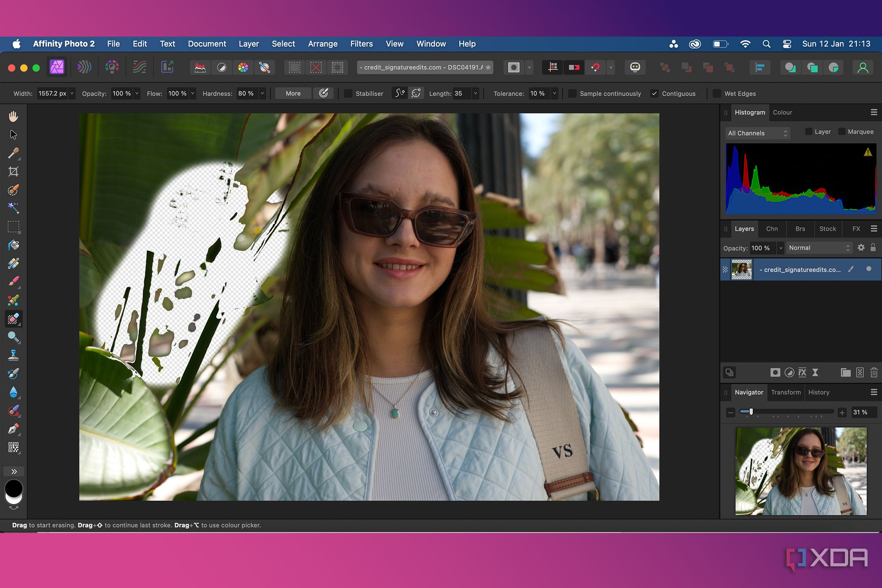Viewport: 882px width, 588px height.
Task: Select the Clone stamp tool
Action: [x=13, y=355]
